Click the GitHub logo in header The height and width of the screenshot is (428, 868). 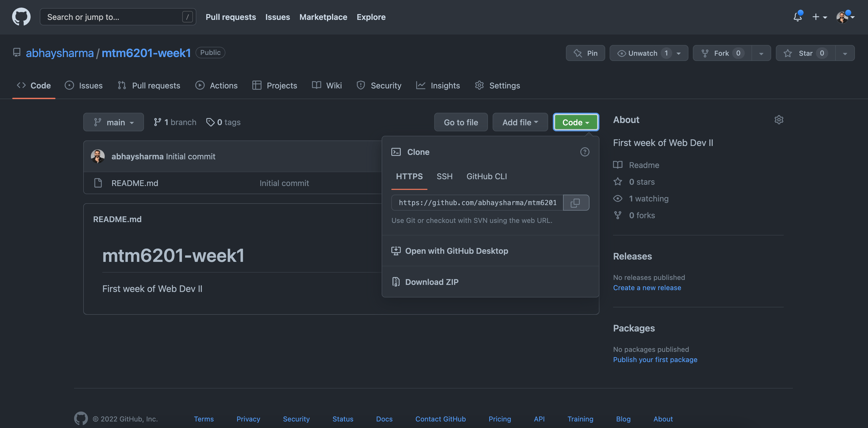pyautogui.click(x=21, y=17)
